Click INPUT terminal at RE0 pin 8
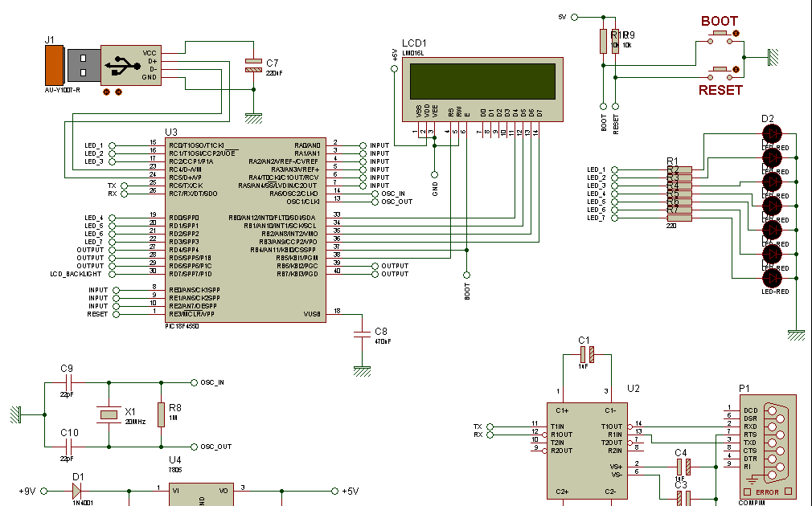 tap(116, 290)
